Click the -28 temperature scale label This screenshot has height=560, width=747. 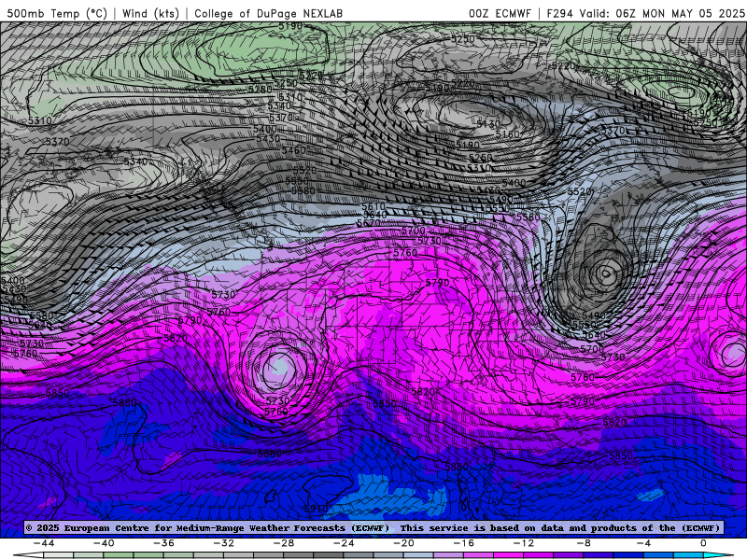(284, 543)
